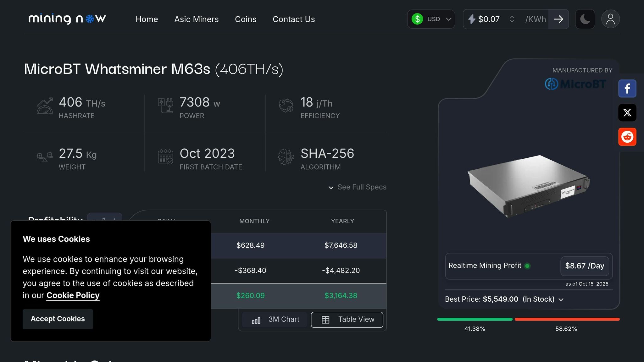Open Asic Miners menu
The width and height of the screenshot is (644, 362).
point(196,19)
